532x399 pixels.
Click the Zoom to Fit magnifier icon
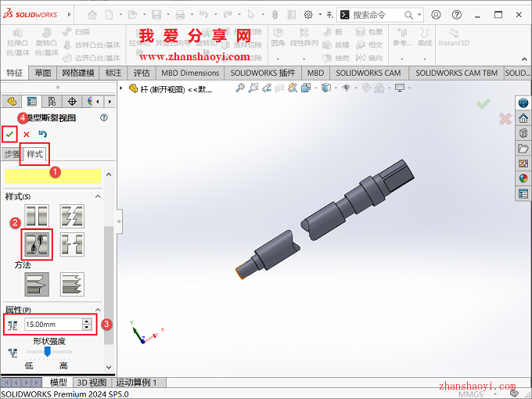pos(239,88)
